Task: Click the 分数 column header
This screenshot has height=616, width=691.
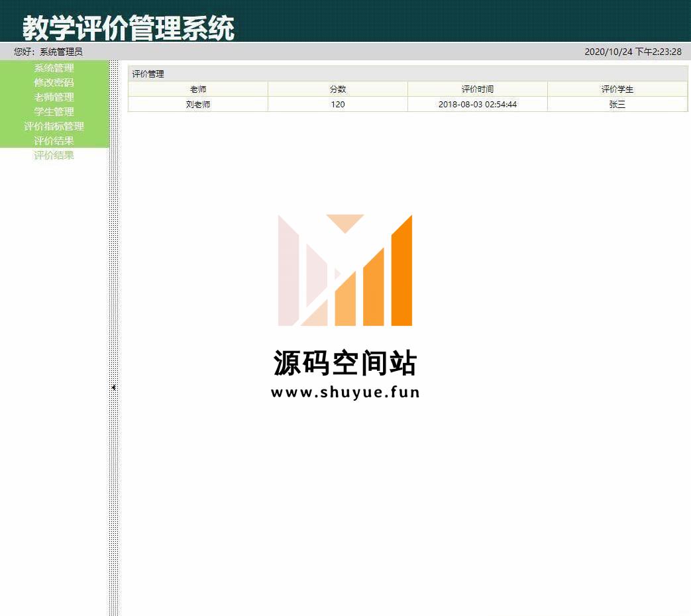Action: click(338, 89)
